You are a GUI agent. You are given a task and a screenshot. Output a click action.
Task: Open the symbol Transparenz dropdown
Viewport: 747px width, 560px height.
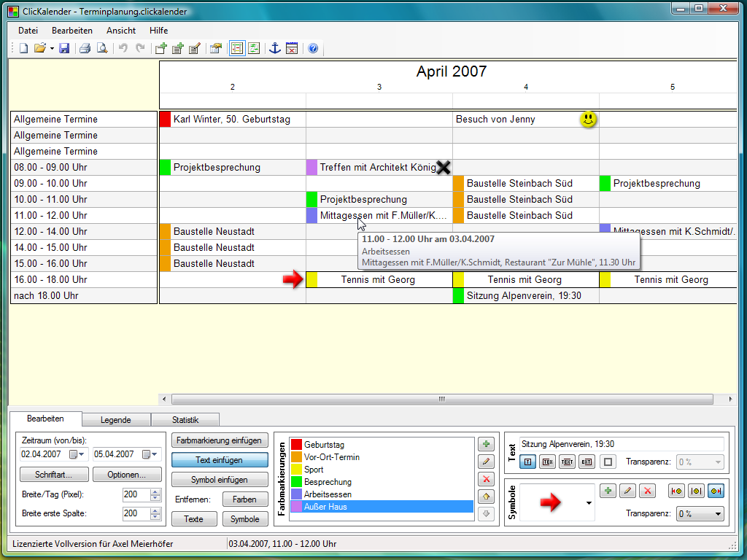click(700, 514)
